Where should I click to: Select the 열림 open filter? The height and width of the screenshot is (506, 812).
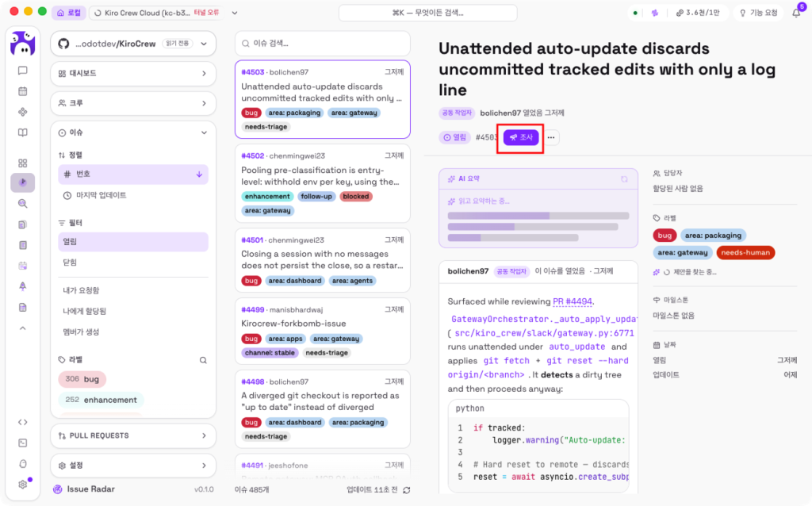[x=133, y=242]
